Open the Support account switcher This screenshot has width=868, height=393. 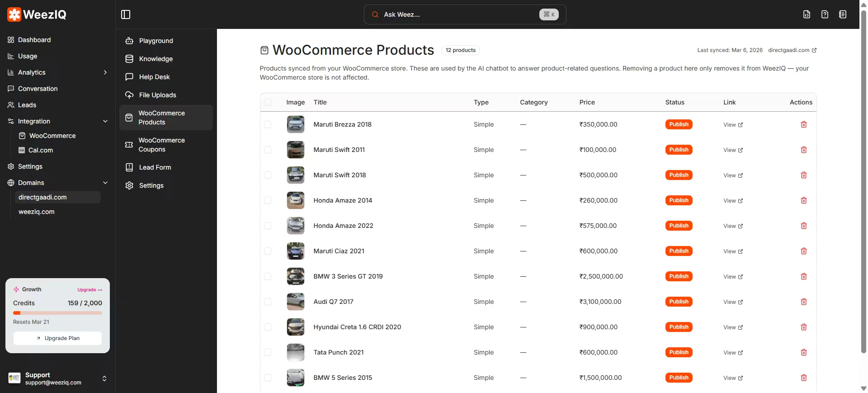pos(57,379)
